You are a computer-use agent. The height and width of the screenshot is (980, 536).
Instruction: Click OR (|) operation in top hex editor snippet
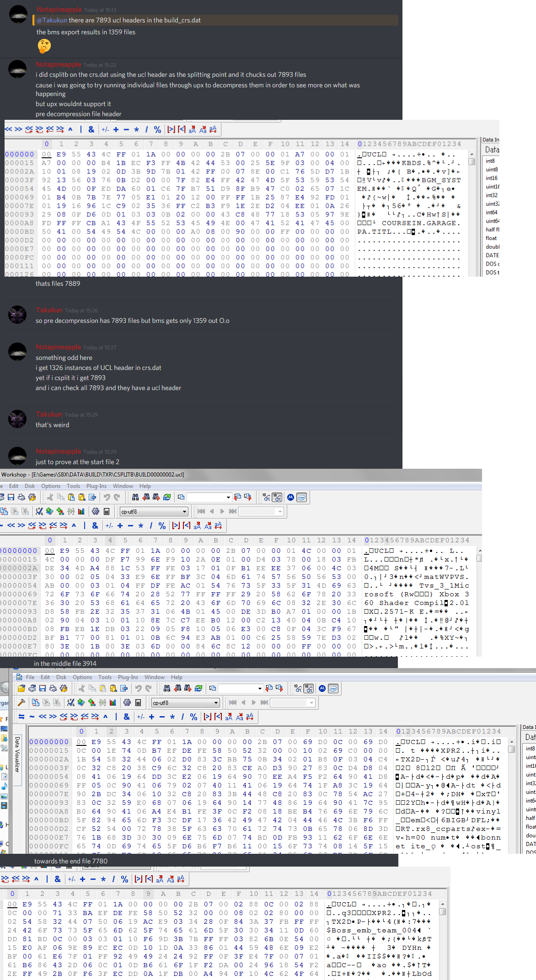pyautogui.click(x=81, y=129)
